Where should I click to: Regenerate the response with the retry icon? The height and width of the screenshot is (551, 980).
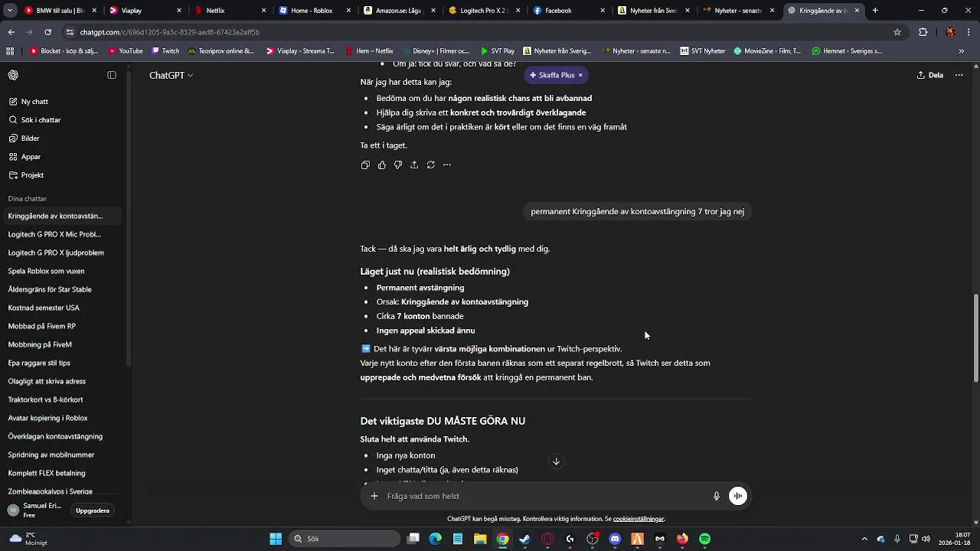[x=431, y=165]
